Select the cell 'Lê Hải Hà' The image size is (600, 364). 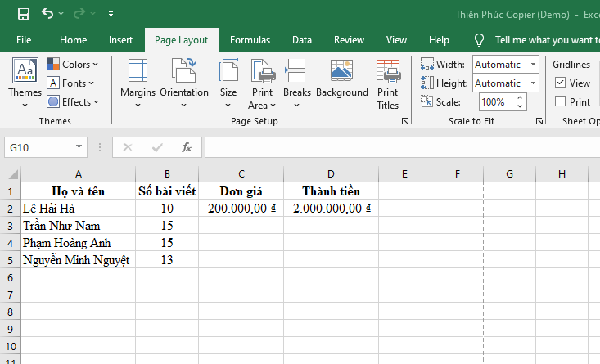pos(79,209)
